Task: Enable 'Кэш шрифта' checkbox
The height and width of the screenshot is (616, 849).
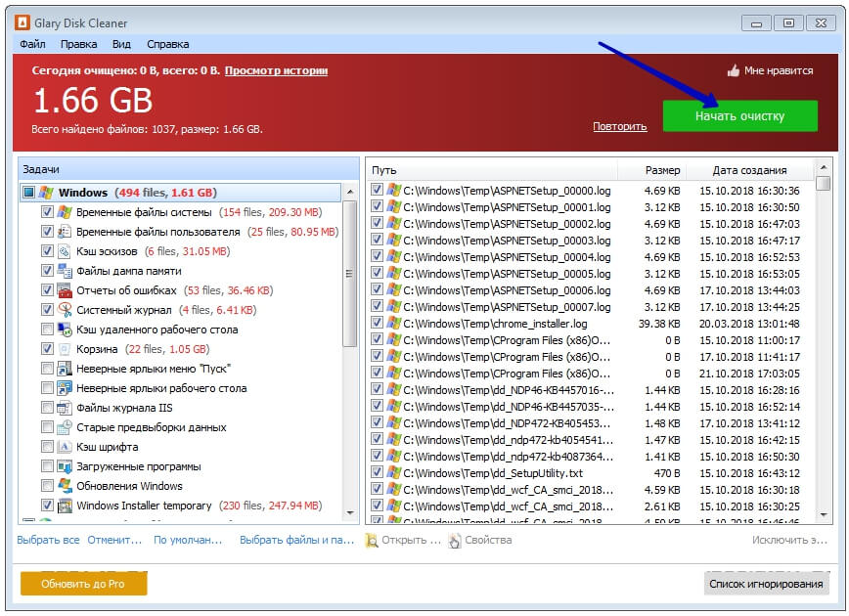Action: [47, 447]
